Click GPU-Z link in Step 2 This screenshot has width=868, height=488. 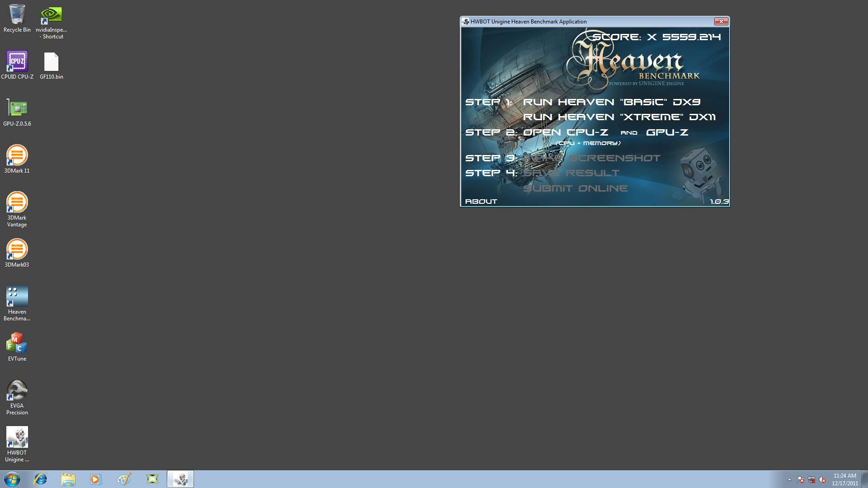(667, 132)
